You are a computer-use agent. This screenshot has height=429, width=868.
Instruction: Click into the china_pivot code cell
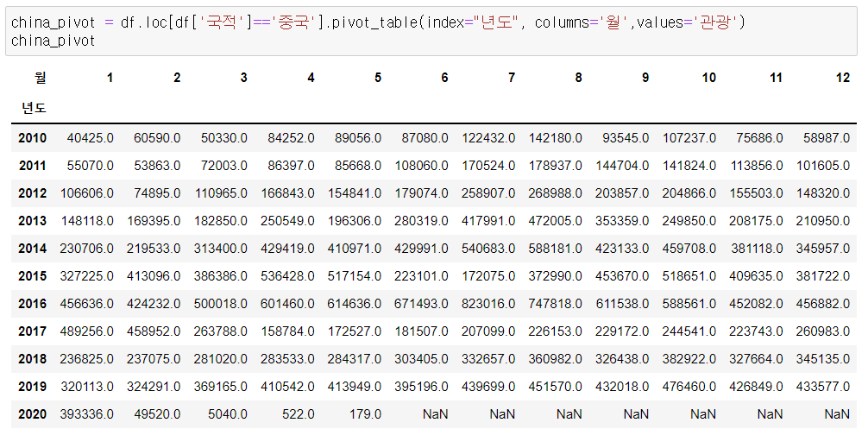[x=431, y=31]
